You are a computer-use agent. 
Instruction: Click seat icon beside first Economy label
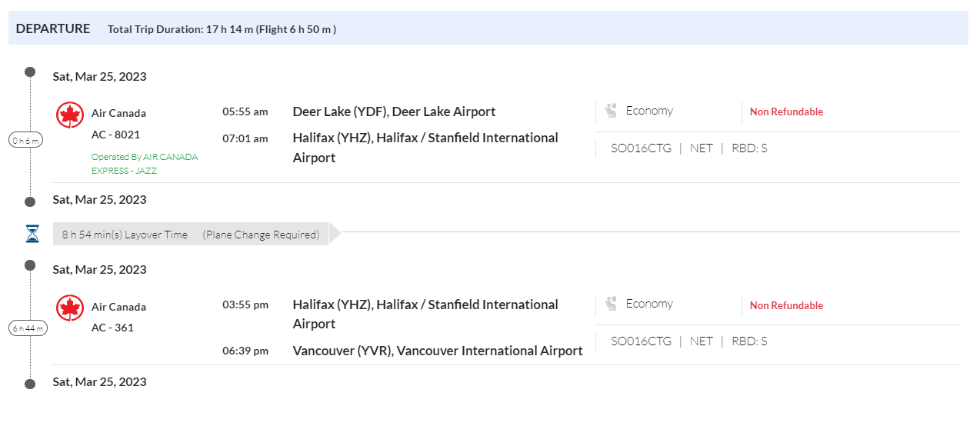(x=612, y=111)
